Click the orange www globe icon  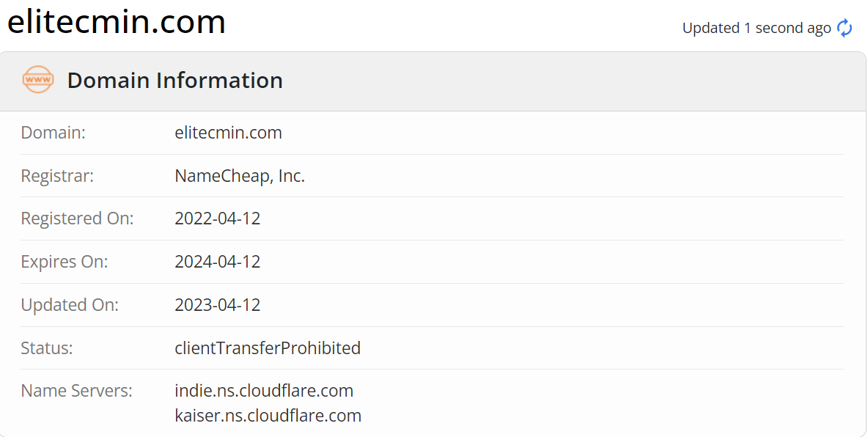point(38,80)
